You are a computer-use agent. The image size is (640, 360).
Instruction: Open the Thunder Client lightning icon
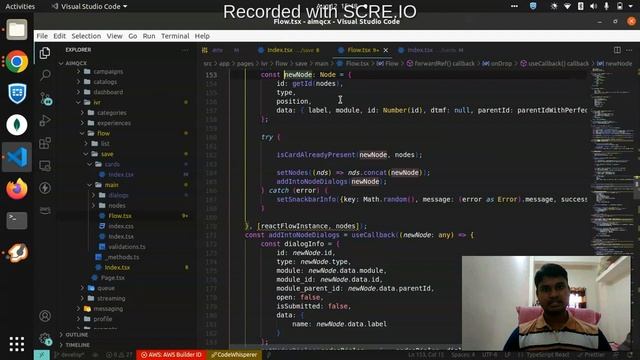pos(45,188)
